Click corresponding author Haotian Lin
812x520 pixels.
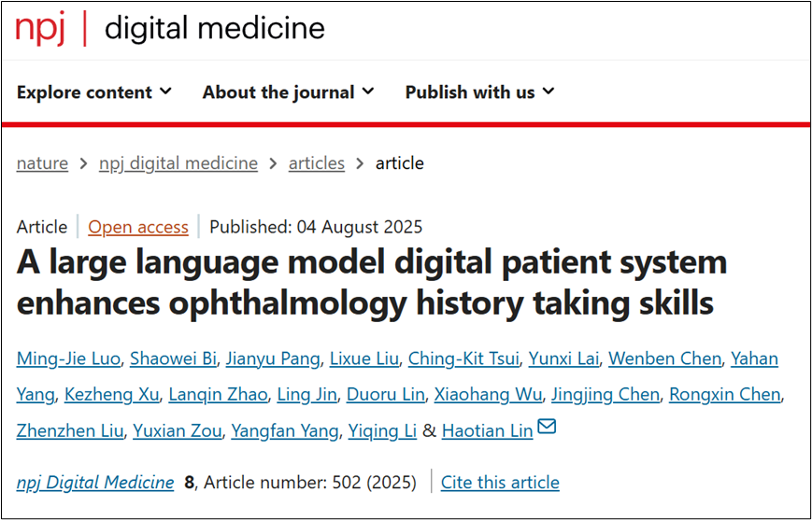point(487,430)
